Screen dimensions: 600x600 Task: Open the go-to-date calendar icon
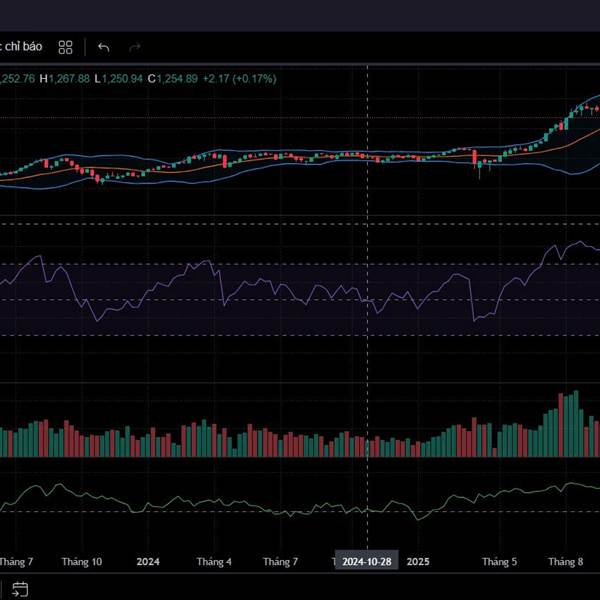coord(19,588)
